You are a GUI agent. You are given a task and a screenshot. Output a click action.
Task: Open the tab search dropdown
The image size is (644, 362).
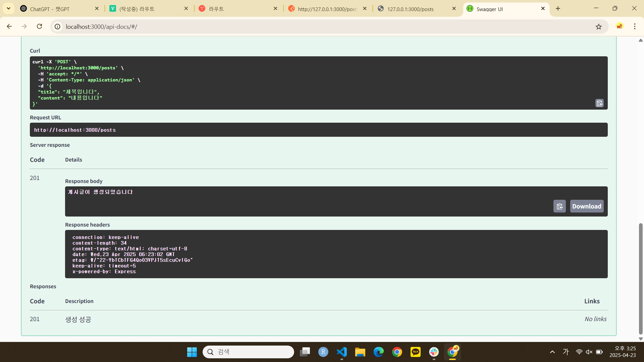(x=8, y=8)
